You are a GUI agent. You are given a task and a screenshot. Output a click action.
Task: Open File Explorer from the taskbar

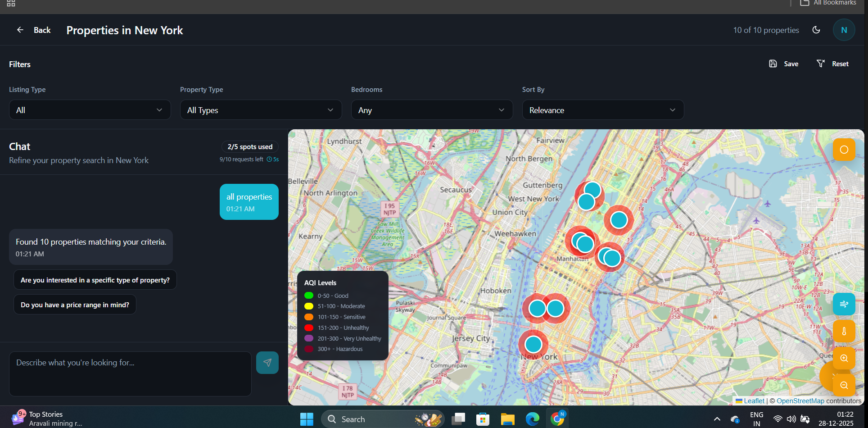click(507, 419)
